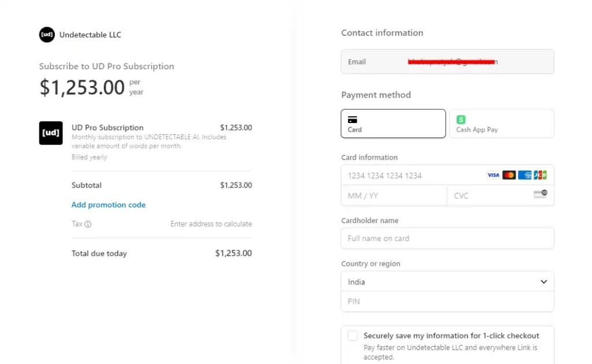This screenshot has width=592, height=364.
Task: Click the Visa brand icon
Action: pos(493,175)
